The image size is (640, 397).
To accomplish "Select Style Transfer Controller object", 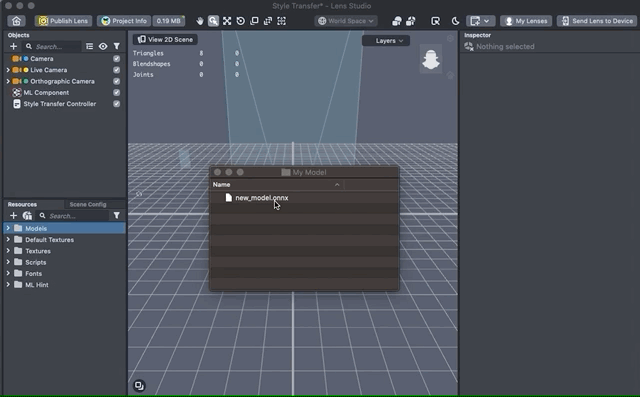I will (x=60, y=104).
